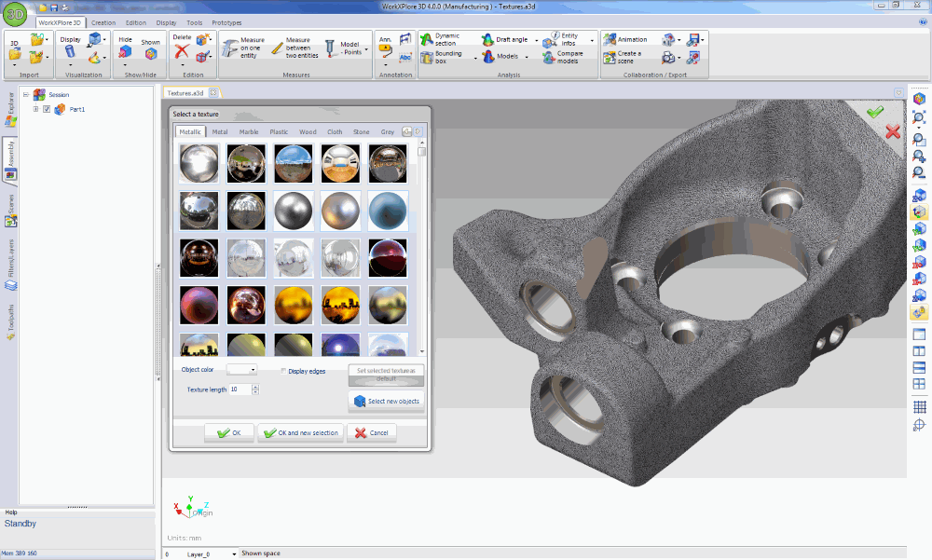The width and height of the screenshot is (932, 560).
Task: Click the Select new objects button
Action: click(x=386, y=401)
